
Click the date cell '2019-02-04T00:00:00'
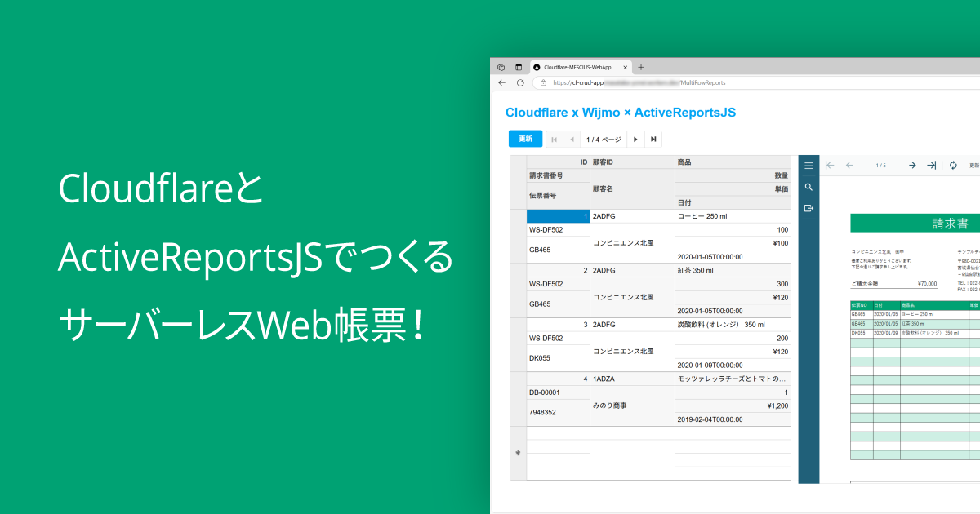[733, 419]
